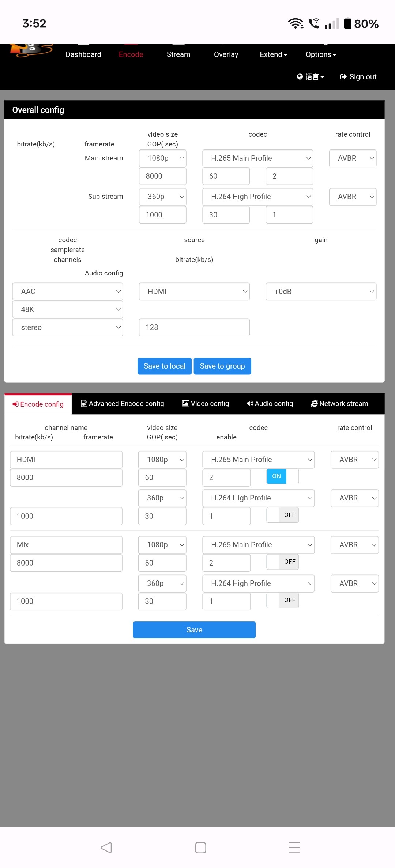Image resolution: width=395 pixels, height=868 pixels.
Task: Open Android recent apps menu icon
Action: click(294, 848)
